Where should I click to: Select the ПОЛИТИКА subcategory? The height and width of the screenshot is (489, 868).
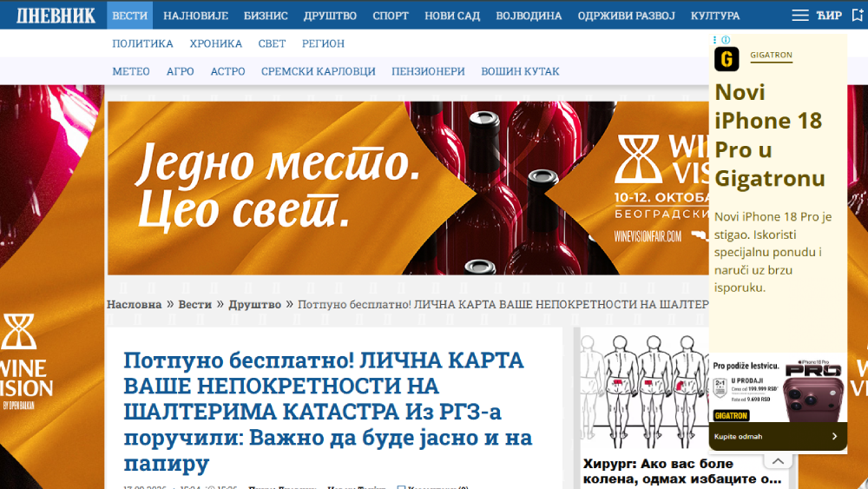(x=143, y=43)
